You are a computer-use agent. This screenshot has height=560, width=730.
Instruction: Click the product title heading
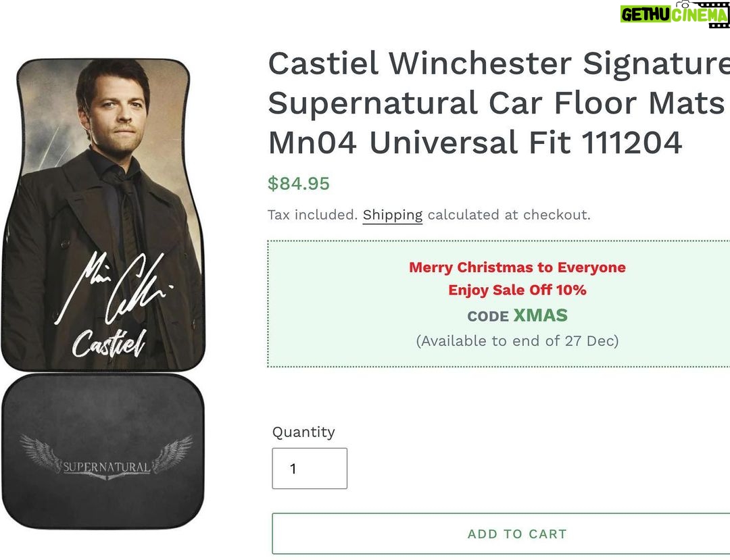click(x=499, y=103)
